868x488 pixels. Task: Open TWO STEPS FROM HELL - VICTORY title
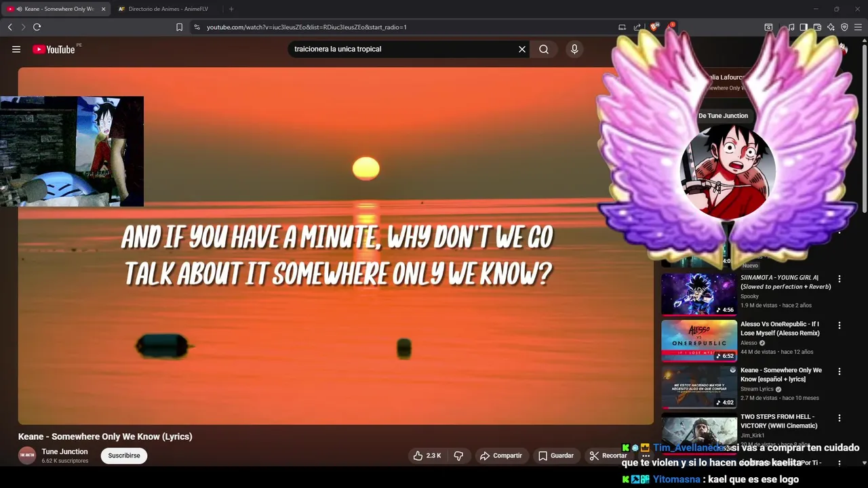click(x=779, y=421)
